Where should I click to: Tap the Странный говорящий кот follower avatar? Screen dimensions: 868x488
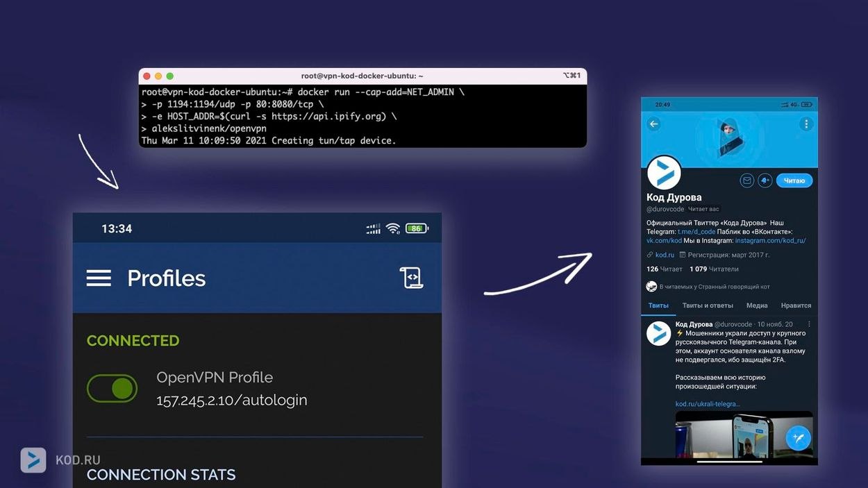pyautogui.click(x=651, y=286)
